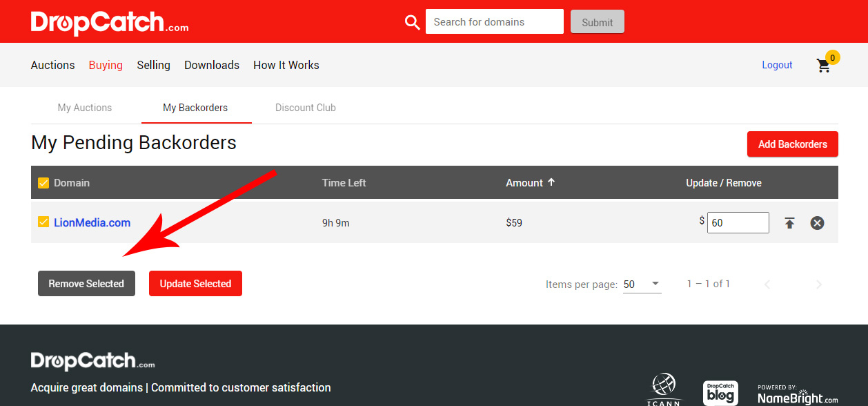
Task: Click the NameBright.com logo in the footer
Action: pos(798,394)
